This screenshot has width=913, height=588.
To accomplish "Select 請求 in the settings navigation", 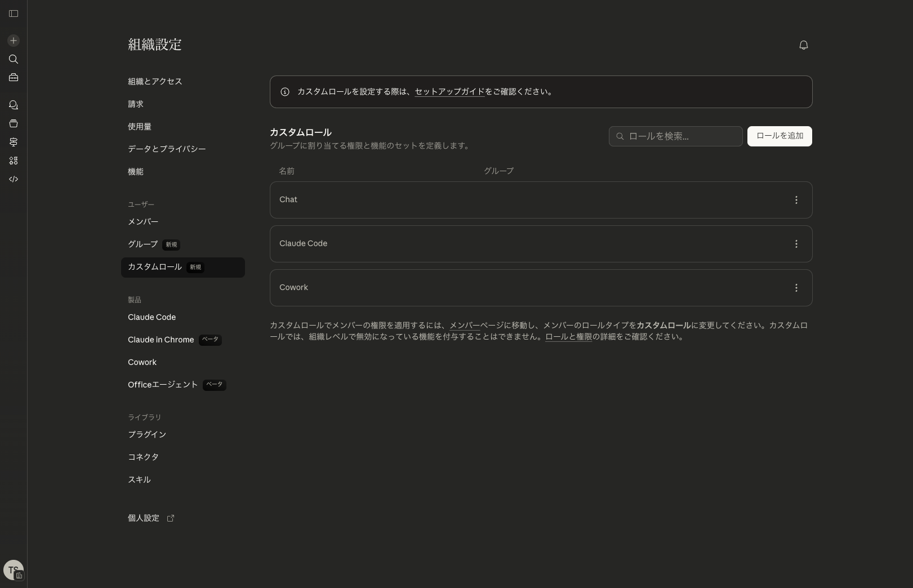I will pos(135,104).
